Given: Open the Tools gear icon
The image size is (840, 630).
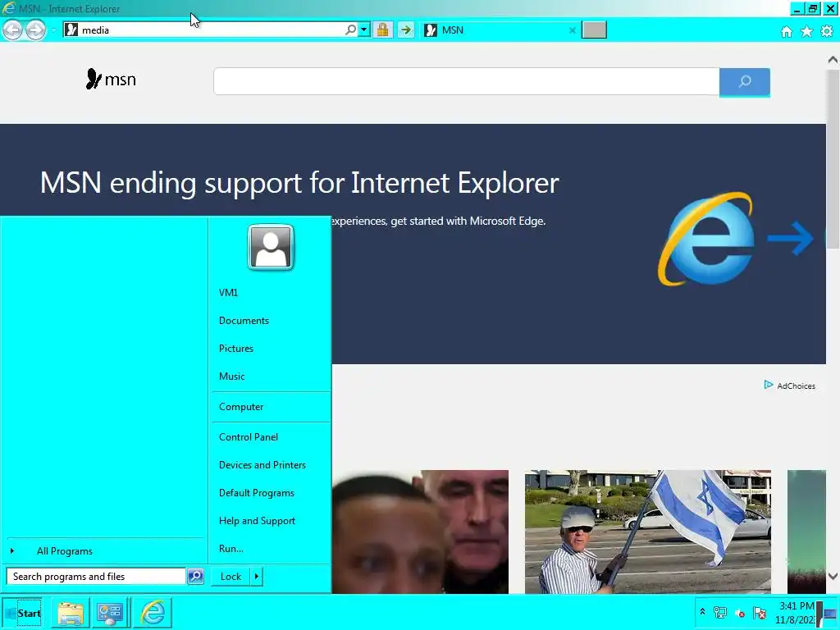Looking at the screenshot, I should [827, 32].
